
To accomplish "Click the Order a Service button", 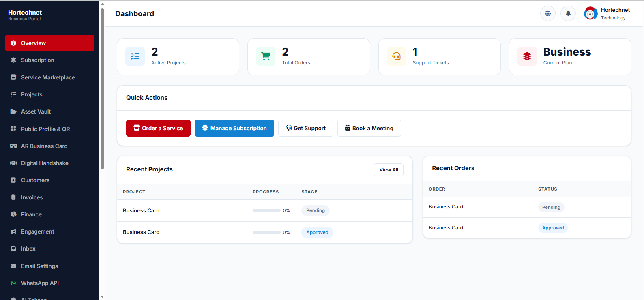I will [158, 128].
